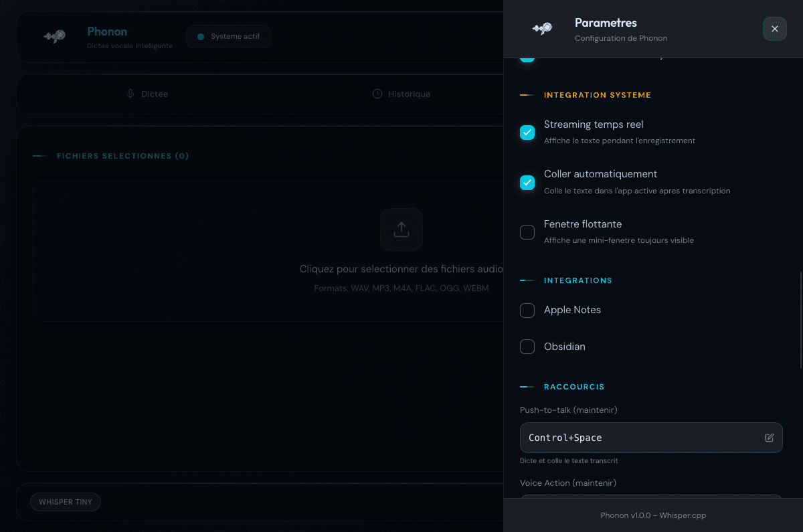Click the upload arrow icon

click(x=401, y=230)
